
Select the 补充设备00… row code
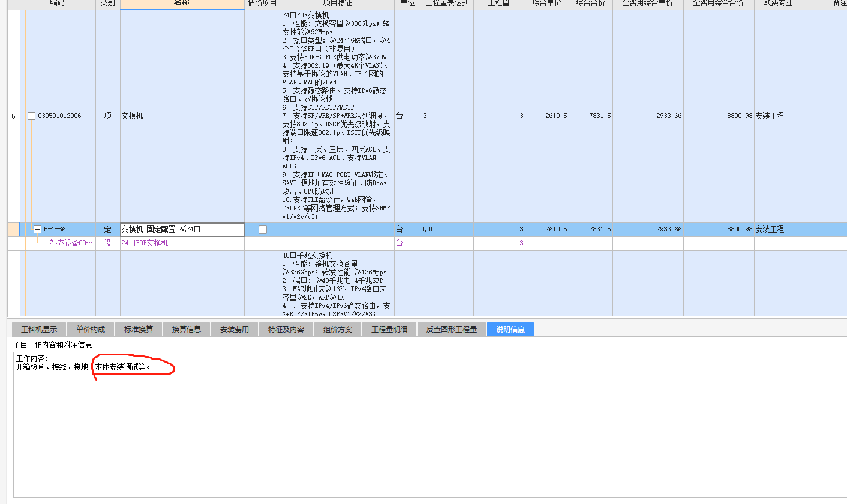71,243
